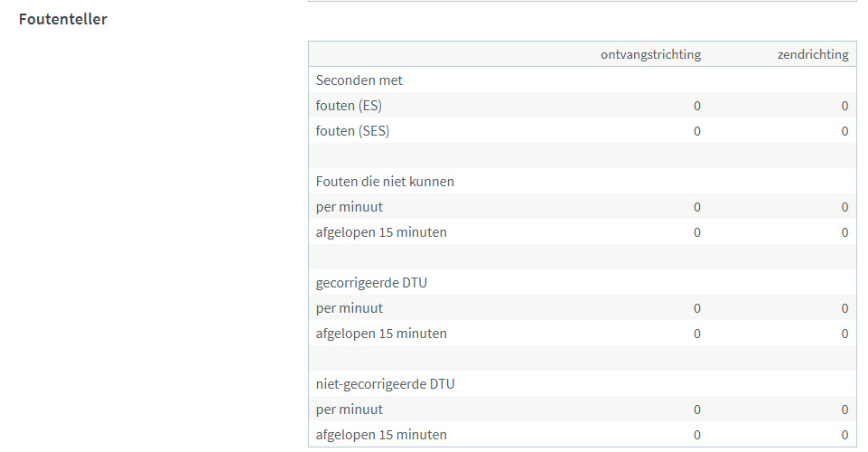Select the "fouten (SES)" row label
The width and height of the screenshot is (868, 452).
click(x=353, y=131)
